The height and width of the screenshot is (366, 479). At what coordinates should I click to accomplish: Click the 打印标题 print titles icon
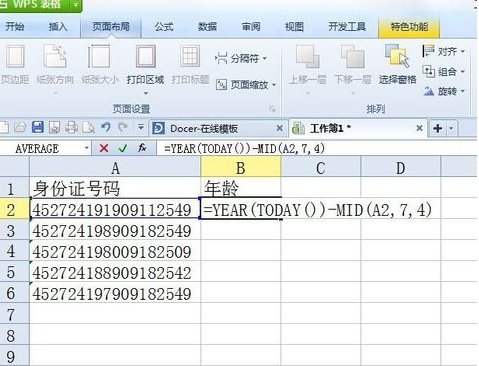coord(190,57)
